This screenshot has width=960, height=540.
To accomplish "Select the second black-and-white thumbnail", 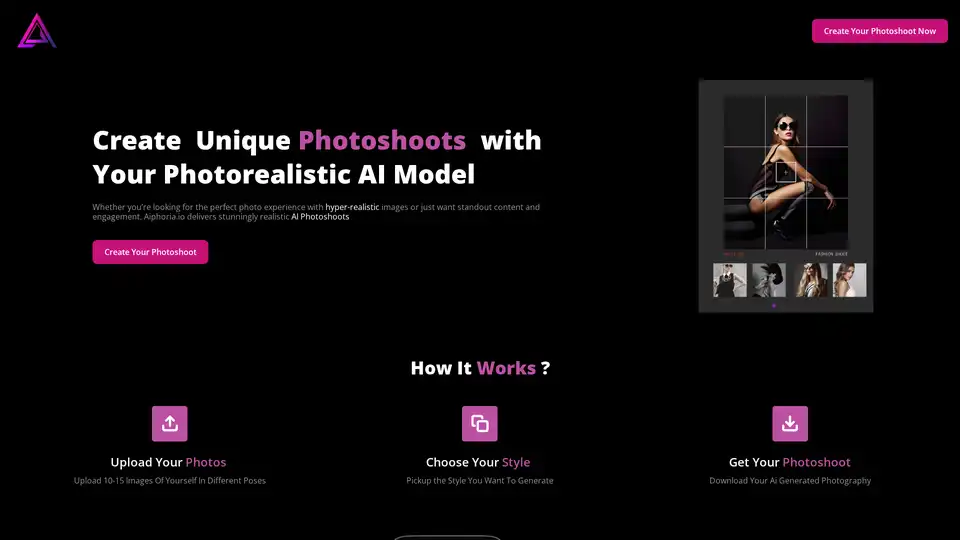I will [x=768, y=280].
